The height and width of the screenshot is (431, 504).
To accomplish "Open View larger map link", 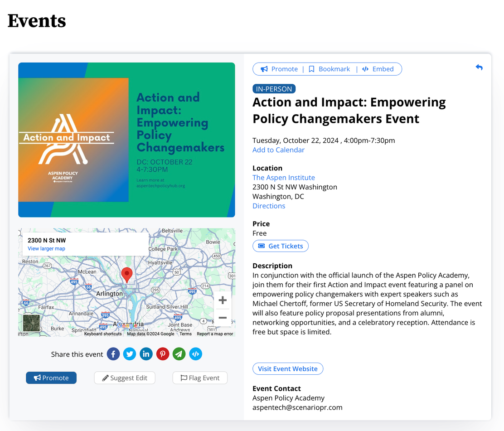I will point(46,248).
